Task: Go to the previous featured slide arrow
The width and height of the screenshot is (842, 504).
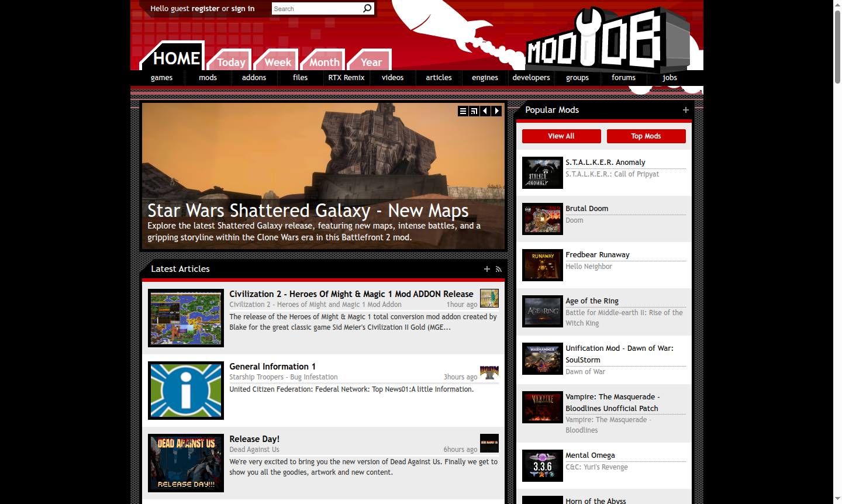Action: (485, 111)
